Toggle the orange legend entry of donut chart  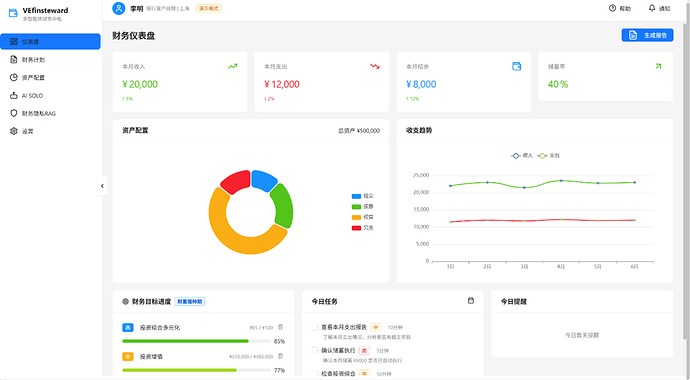(363, 217)
